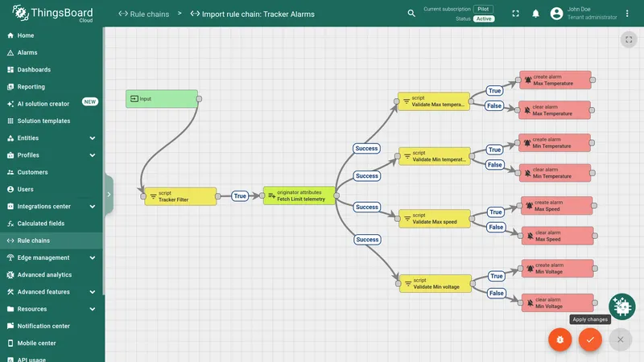Click the Success label to Validate Min voltage
The width and height of the screenshot is (644, 362).
(367, 240)
